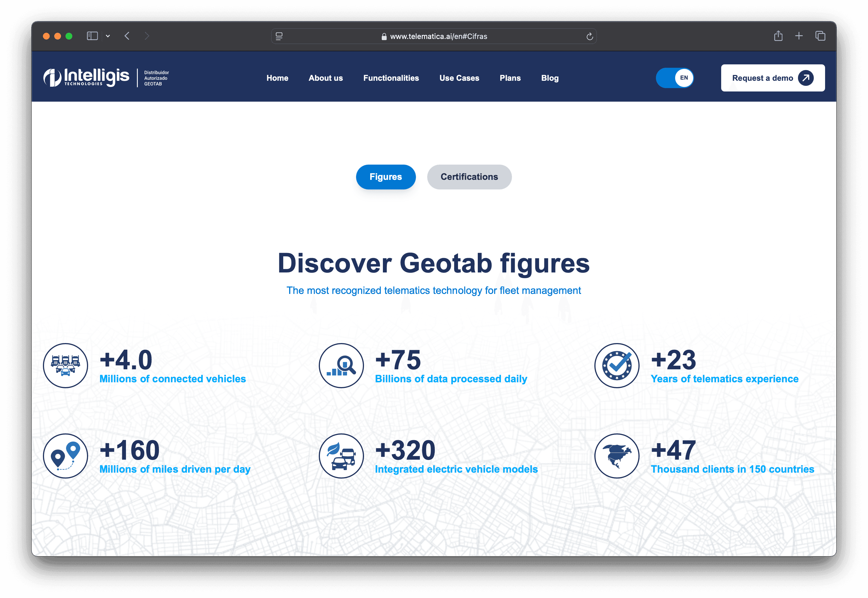Open the sidebar options chevron

[108, 36]
